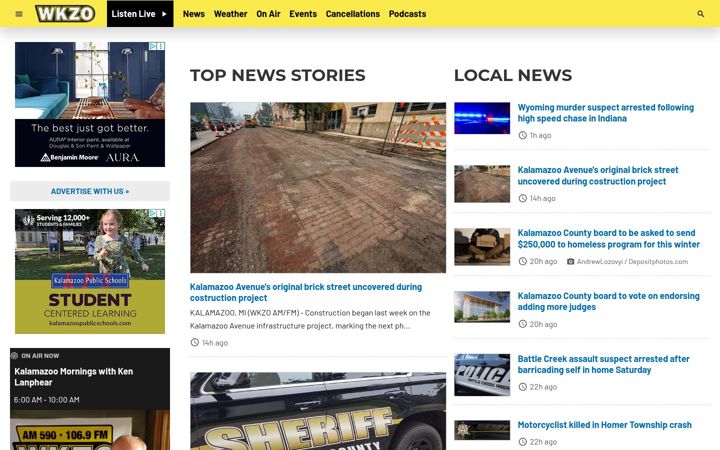Viewport: 720px width, 450px height.
Task: Click the On Air Now radio icon
Action: [14, 355]
